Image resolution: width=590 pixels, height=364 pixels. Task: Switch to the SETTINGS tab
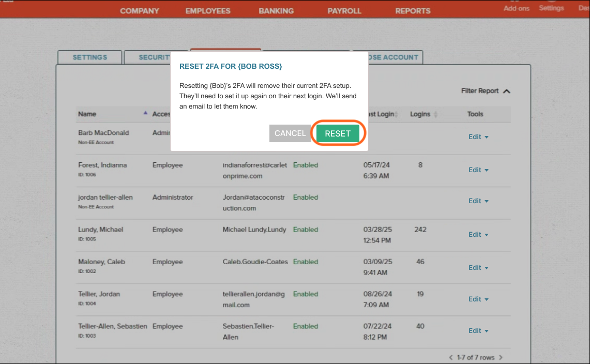click(x=89, y=57)
